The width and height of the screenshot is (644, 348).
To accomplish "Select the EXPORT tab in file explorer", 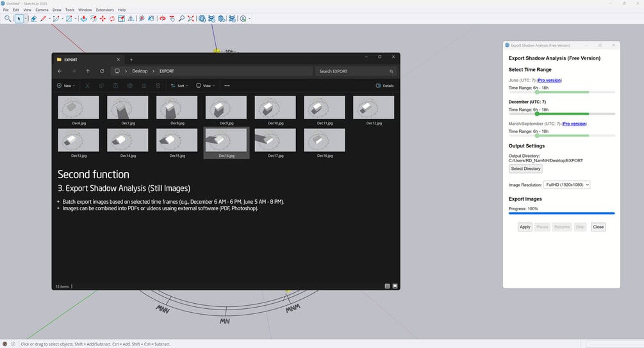I will click(88, 60).
